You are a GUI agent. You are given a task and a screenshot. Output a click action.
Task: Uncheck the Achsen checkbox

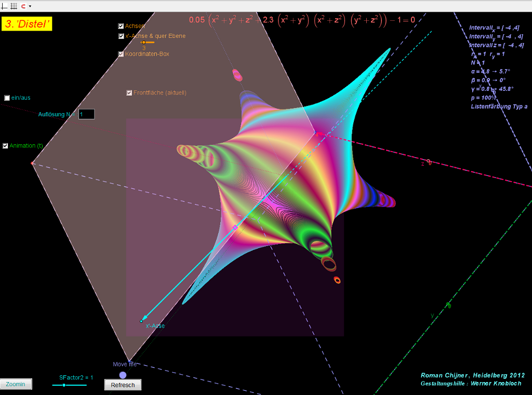pyautogui.click(x=121, y=26)
